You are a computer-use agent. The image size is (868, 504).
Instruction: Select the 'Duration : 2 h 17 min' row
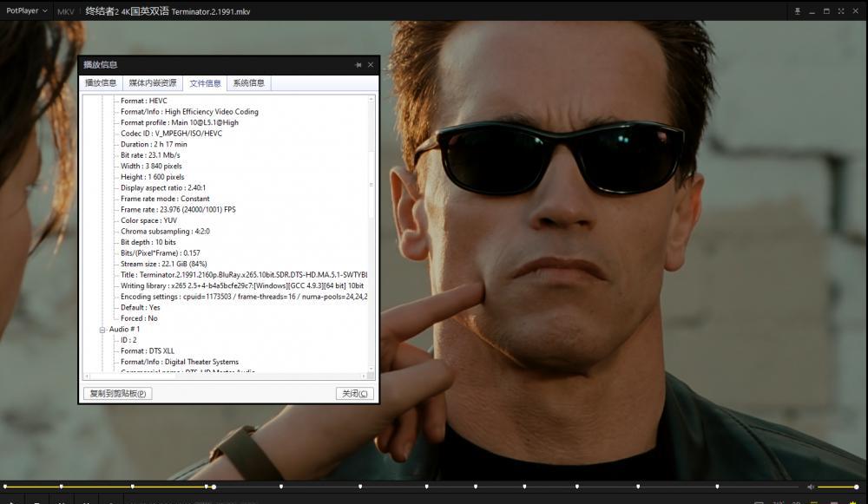154,144
